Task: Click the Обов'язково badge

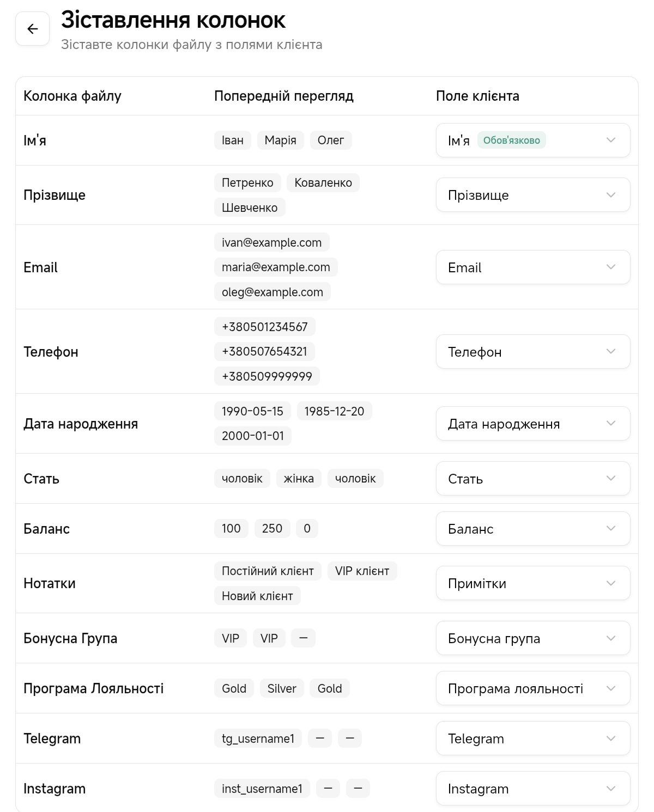Action: tap(511, 141)
